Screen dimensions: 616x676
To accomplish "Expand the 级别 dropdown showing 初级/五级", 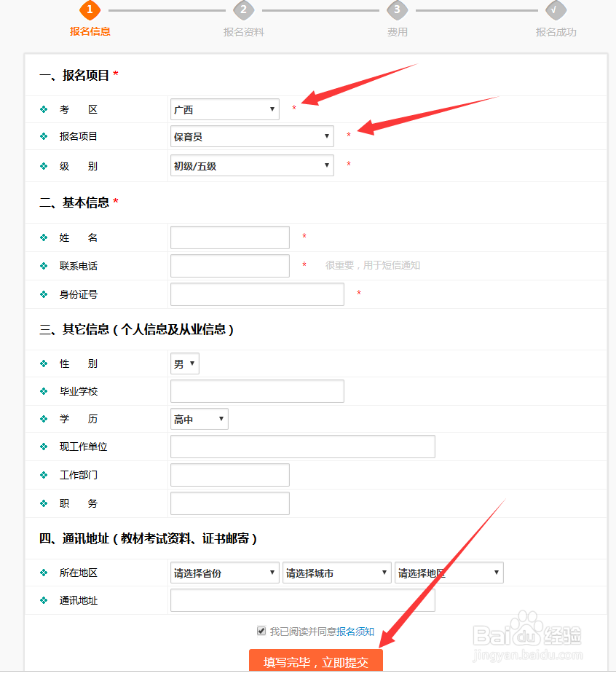I will click(251, 165).
